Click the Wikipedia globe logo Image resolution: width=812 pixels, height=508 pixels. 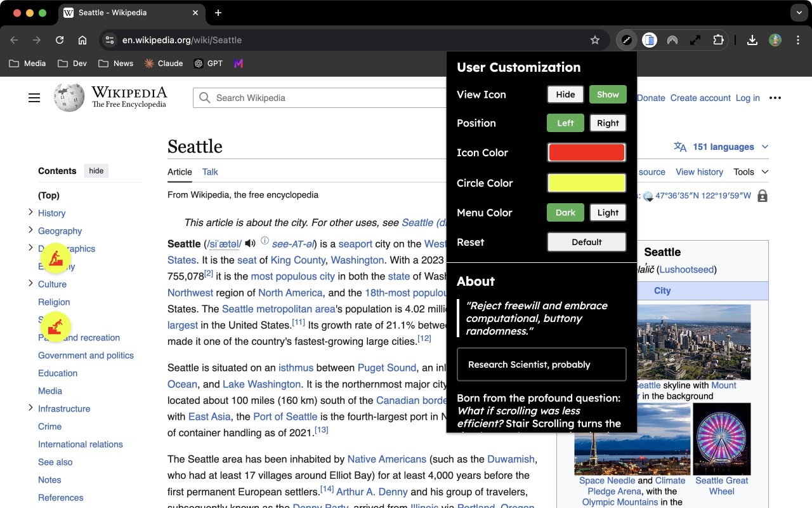(x=69, y=97)
